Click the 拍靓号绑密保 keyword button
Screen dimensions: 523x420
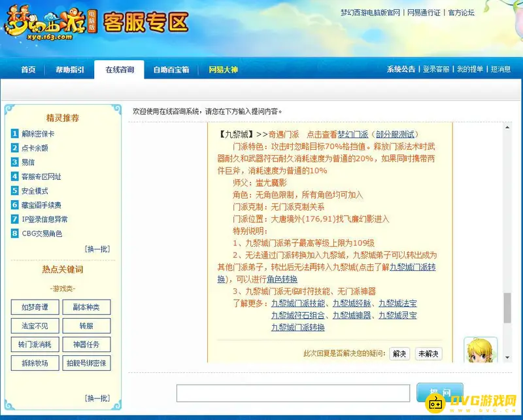click(86, 363)
